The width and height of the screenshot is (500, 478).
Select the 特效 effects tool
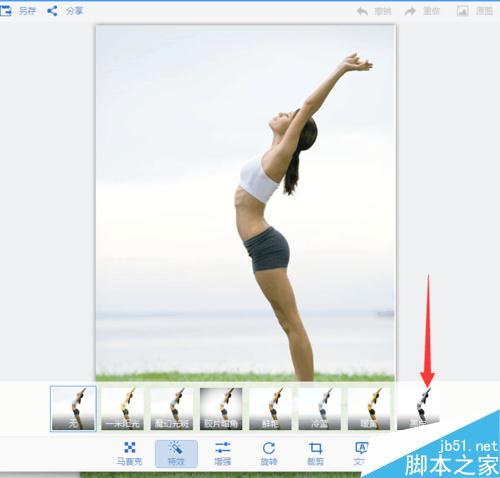176,453
